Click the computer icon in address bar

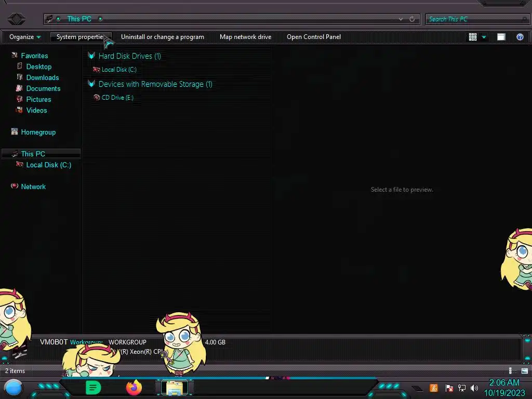(49, 19)
